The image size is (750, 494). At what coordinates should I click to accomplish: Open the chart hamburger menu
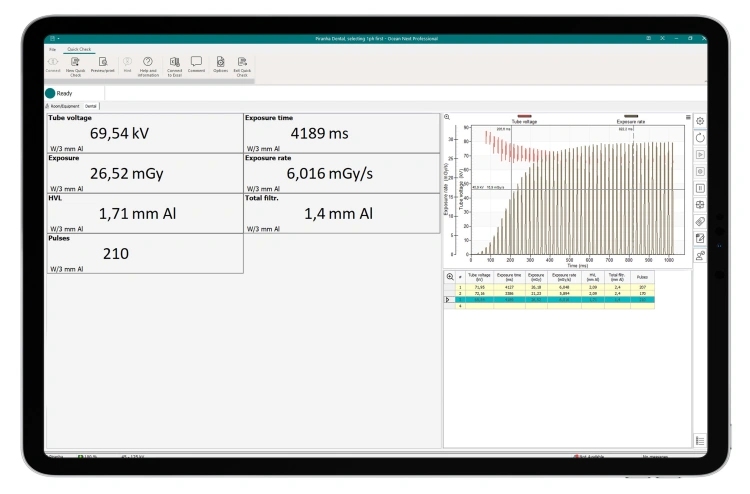(688, 117)
